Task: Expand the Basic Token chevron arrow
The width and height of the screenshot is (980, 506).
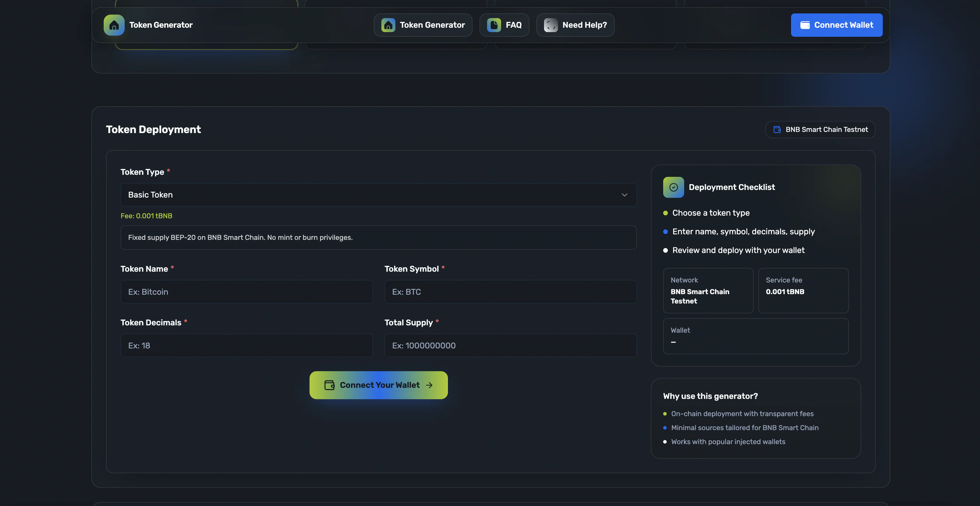Action: tap(624, 195)
